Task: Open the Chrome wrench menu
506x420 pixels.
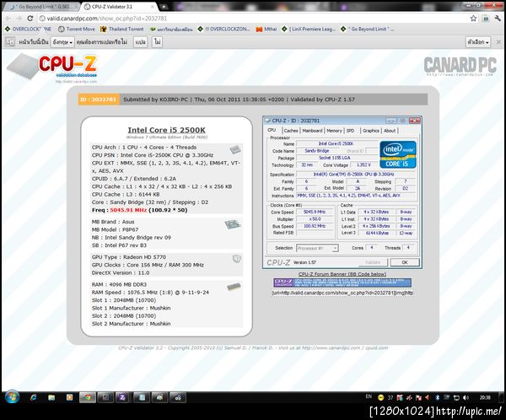Action: pos(498,19)
